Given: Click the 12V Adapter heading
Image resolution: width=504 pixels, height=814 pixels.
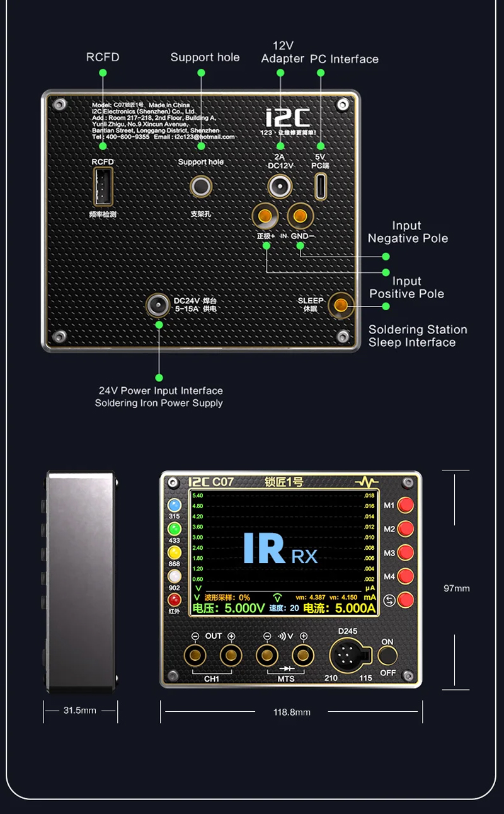Looking at the screenshot, I should (283, 52).
